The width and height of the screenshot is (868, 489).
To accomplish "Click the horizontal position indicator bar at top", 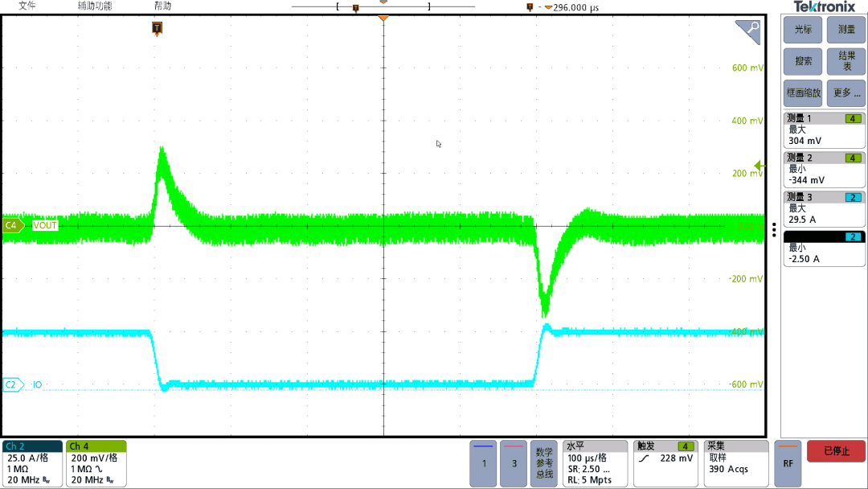I will (383, 7).
